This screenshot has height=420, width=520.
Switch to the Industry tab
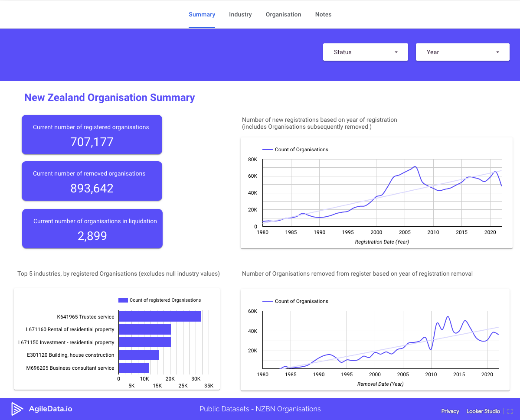point(240,14)
